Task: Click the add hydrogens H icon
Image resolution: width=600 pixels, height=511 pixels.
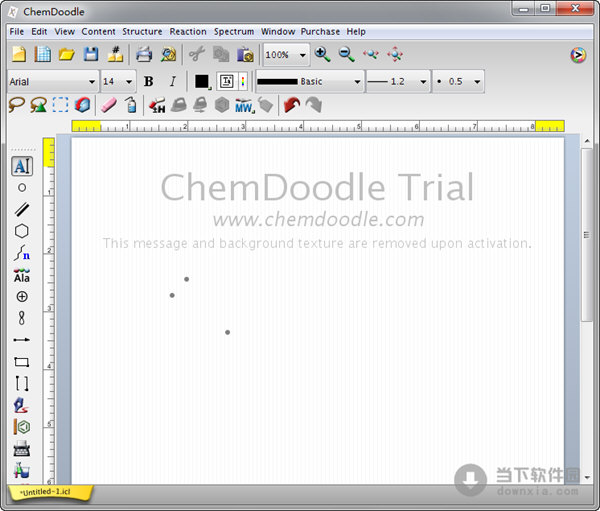Action: [157, 105]
